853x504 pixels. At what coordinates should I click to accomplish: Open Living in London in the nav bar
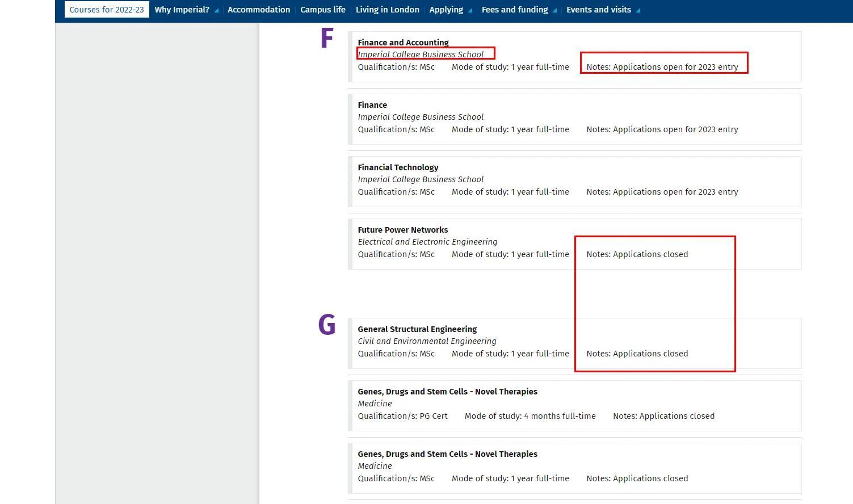point(388,10)
